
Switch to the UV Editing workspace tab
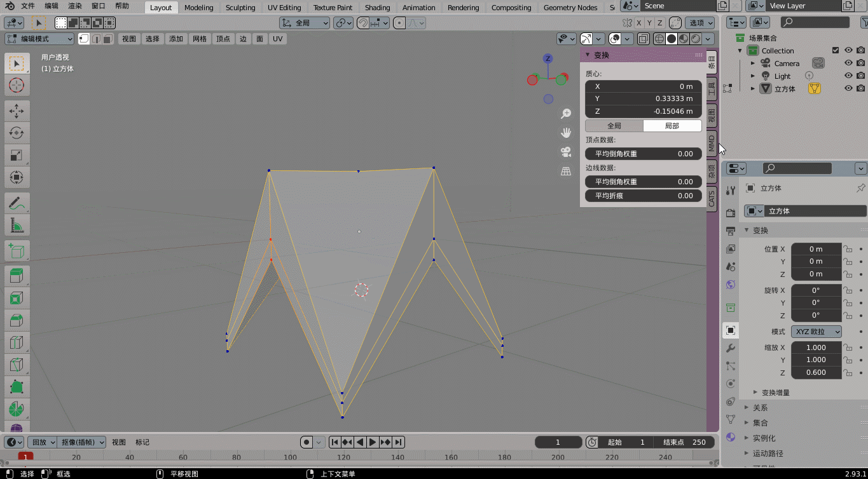[x=284, y=8]
